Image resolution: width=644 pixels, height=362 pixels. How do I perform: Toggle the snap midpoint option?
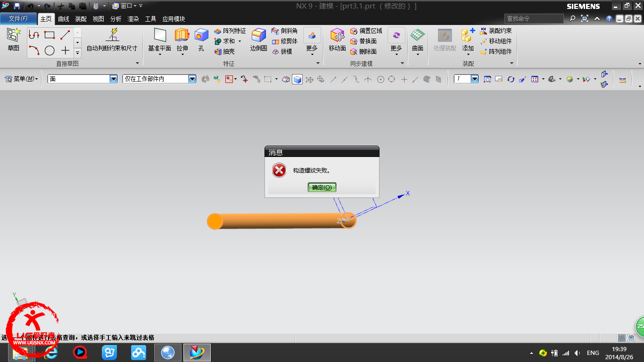pyautogui.click(x=345, y=79)
